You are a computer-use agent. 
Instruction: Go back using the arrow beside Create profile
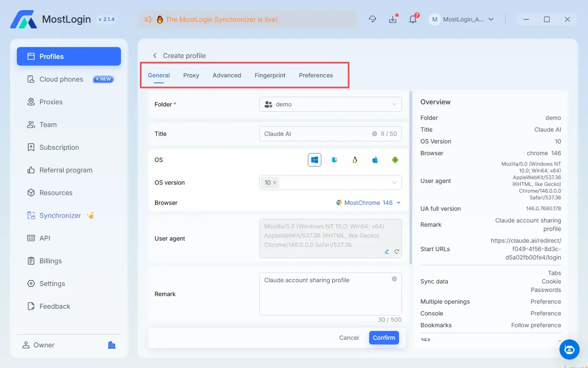(x=155, y=56)
